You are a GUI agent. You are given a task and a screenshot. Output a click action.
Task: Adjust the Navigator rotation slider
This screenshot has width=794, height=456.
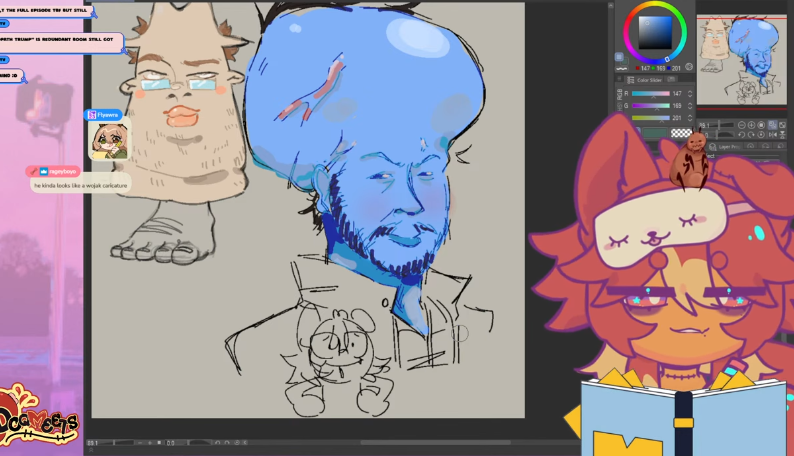point(717,135)
